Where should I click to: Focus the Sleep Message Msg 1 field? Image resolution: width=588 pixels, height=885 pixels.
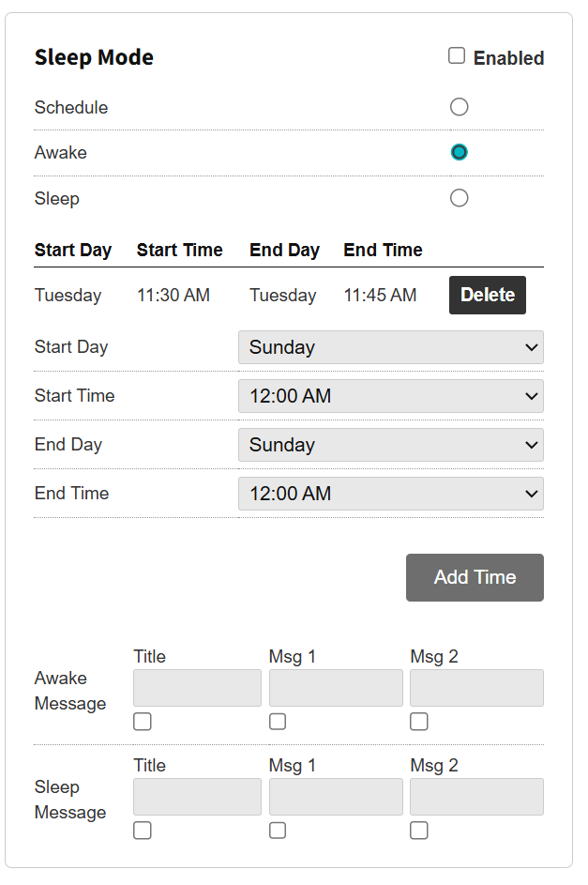[336, 797]
